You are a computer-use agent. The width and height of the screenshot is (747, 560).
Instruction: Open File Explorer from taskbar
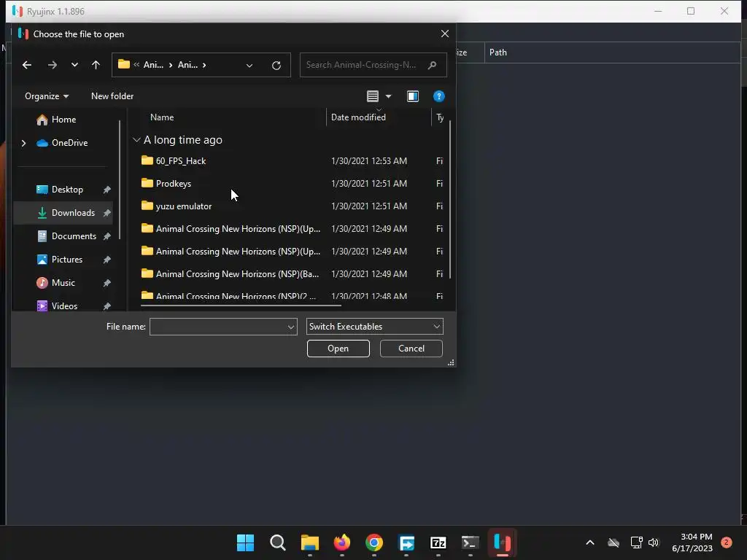pos(309,542)
